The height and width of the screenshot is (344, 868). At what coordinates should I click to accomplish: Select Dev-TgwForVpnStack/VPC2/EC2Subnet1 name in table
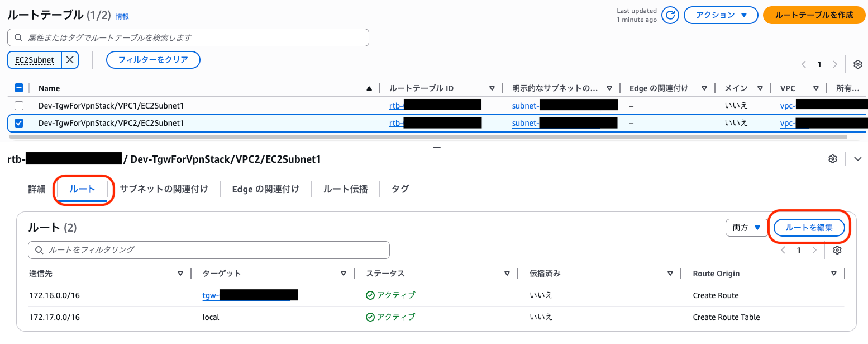tap(111, 123)
